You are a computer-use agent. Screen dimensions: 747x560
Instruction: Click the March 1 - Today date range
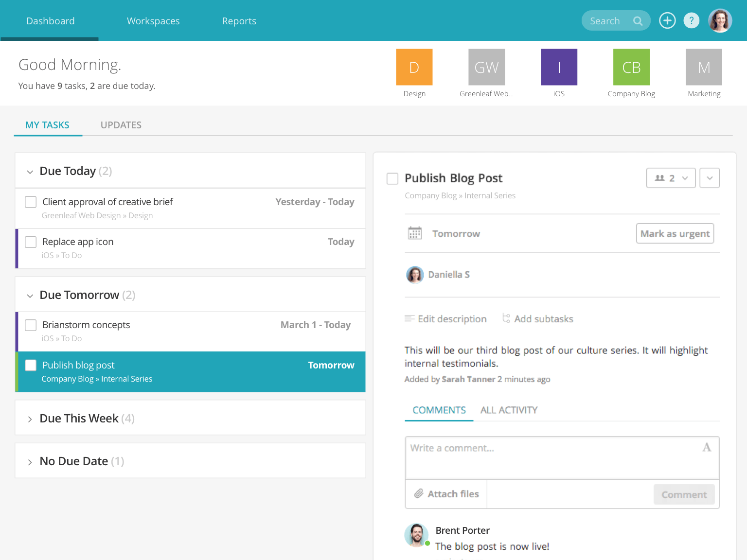(316, 325)
